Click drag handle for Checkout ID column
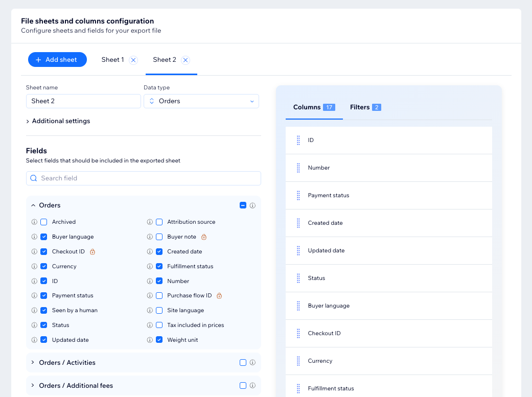Viewport: 532px width, 397px height. (298, 333)
